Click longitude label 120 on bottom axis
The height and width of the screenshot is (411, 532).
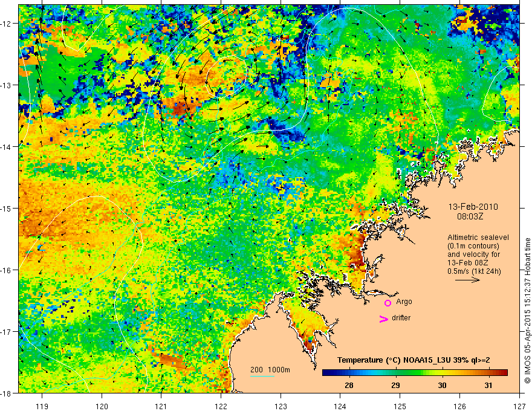point(102,406)
